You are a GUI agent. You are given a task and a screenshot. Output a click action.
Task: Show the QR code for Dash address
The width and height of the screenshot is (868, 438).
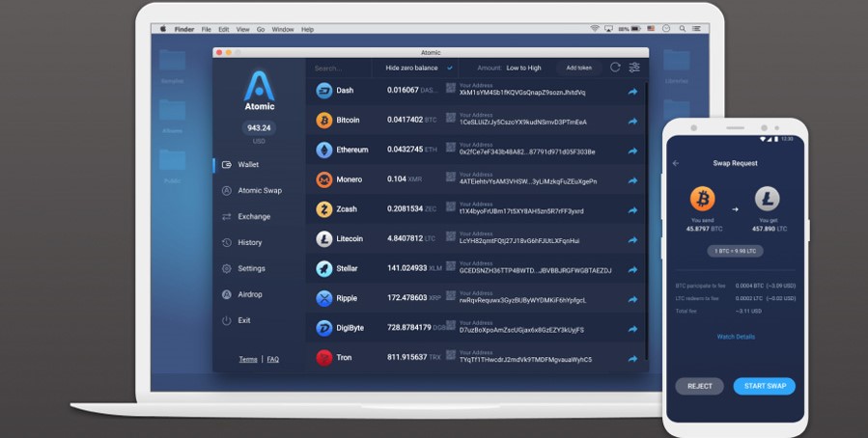(451, 88)
